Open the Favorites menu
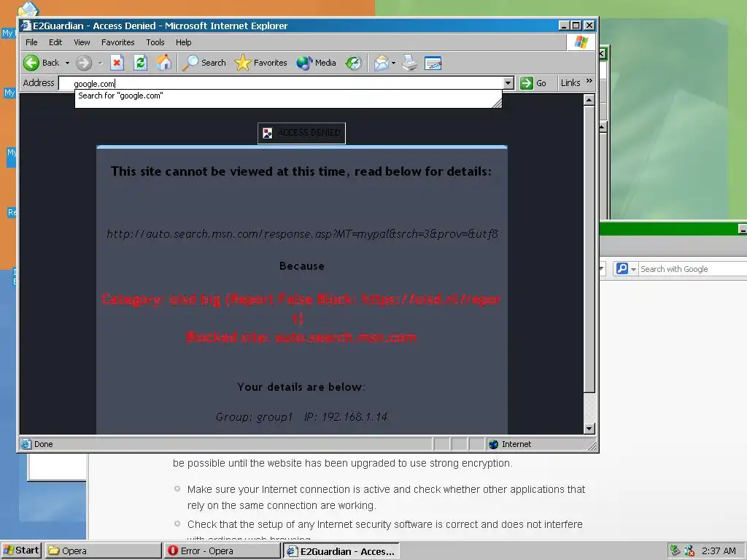The height and width of the screenshot is (560, 747). (117, 42)
